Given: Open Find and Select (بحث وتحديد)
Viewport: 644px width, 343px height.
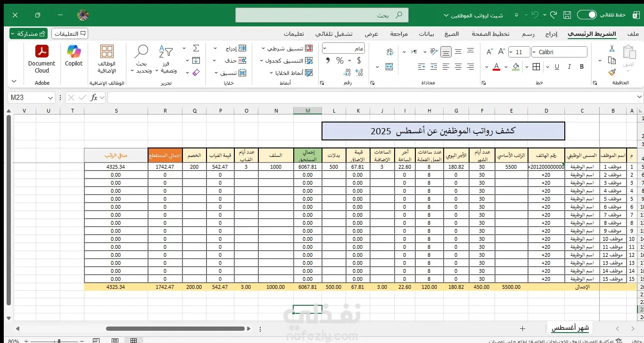Looking at the screenshot, I should (x=141, y=60).
